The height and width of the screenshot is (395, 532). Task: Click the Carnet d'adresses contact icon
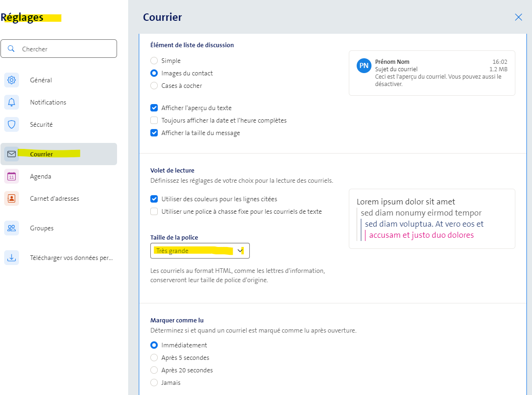pyautogui.click(x=12, y=198)
